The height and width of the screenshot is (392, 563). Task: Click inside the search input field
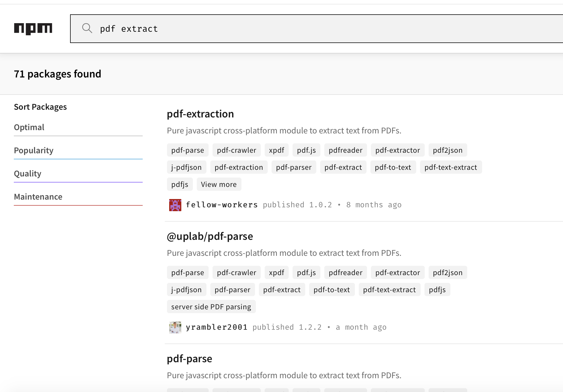221,28
